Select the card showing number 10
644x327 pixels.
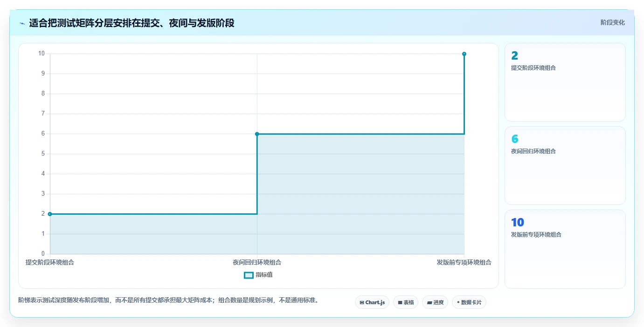coord(565,249)
